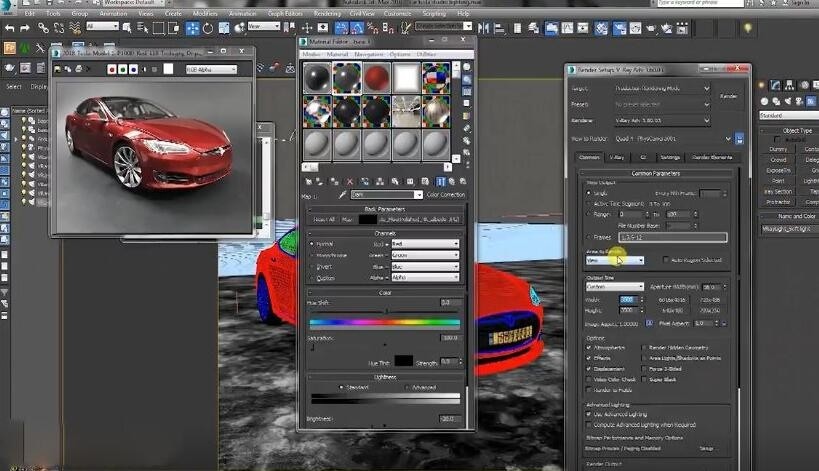The height and width of the screenshot is (471, 819).
Task: Click the Frames text input field
Action: pyautogui.click(x=673, y=237)
